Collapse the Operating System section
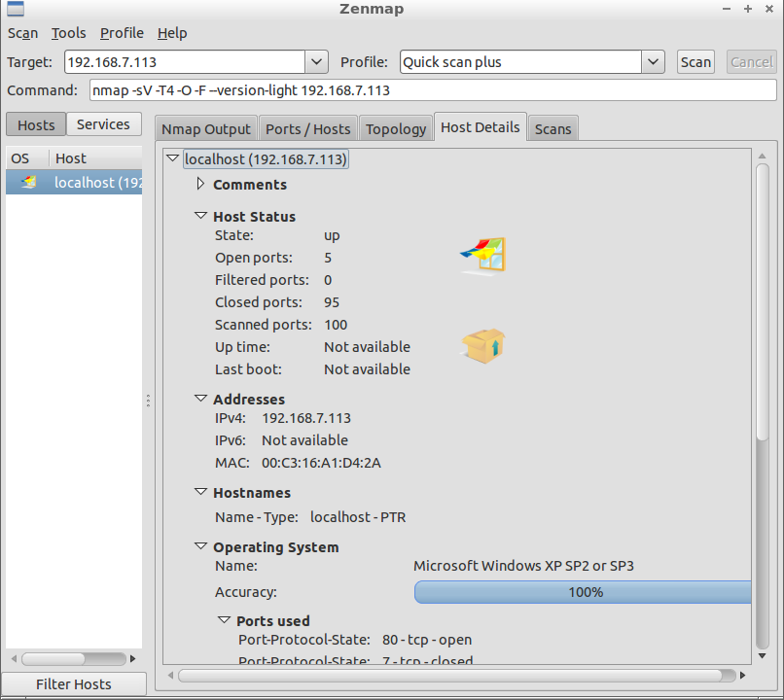This screenshot has width=784, height=700. (200, 546)
